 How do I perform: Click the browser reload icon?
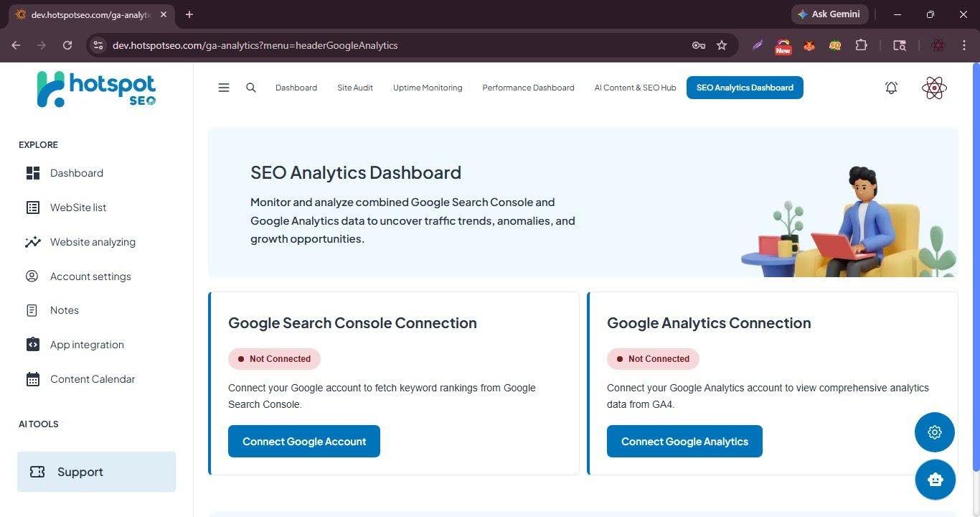67,45
